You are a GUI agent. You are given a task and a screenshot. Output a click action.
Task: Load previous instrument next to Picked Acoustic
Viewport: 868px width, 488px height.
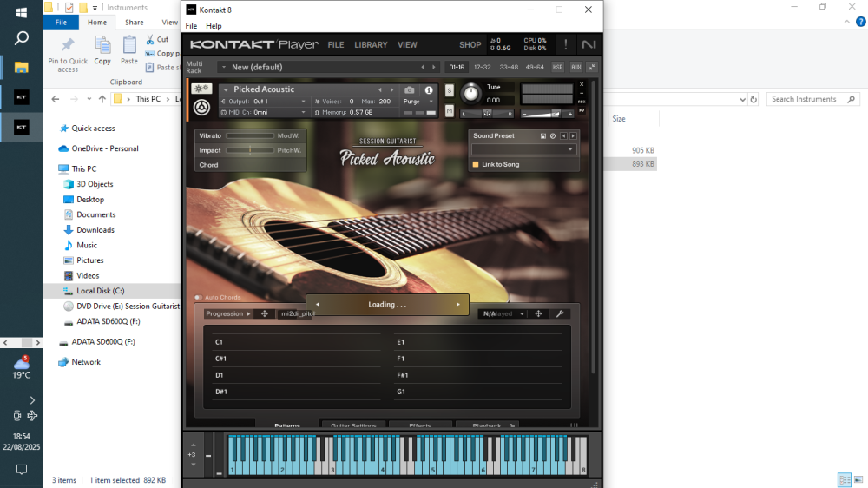tap(380, 89)
